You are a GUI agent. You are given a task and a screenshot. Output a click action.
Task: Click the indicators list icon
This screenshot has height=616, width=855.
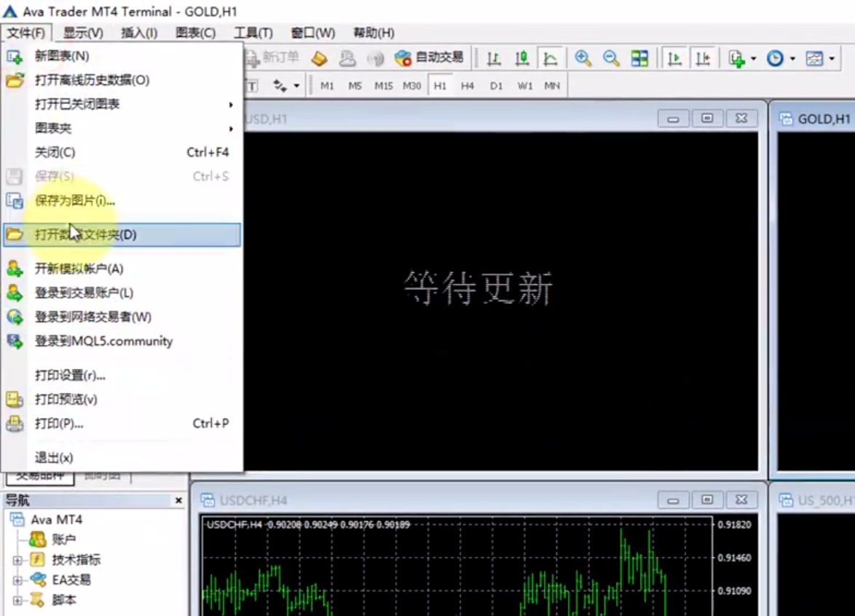[737, 58]
